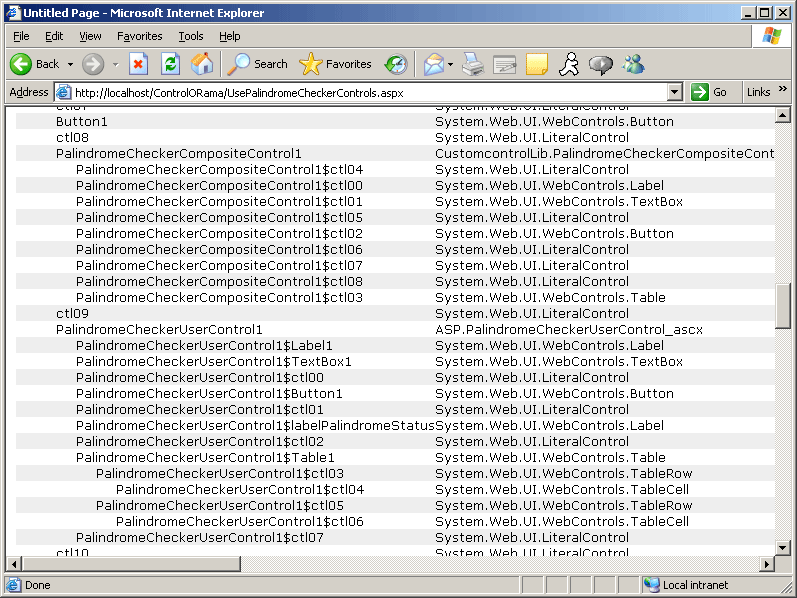Open the View menu
This screenshot has width=797, height=598.
91,36
